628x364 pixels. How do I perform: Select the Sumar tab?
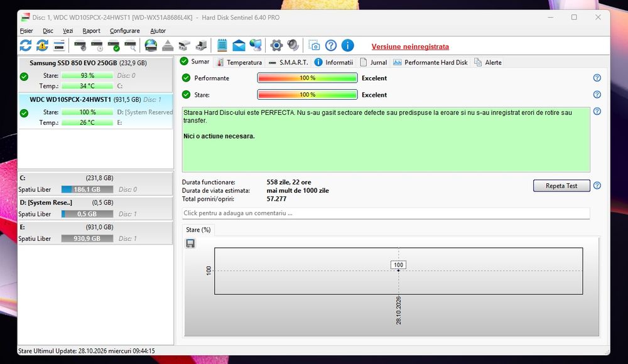pyautogui.click(x=195, y=62)
